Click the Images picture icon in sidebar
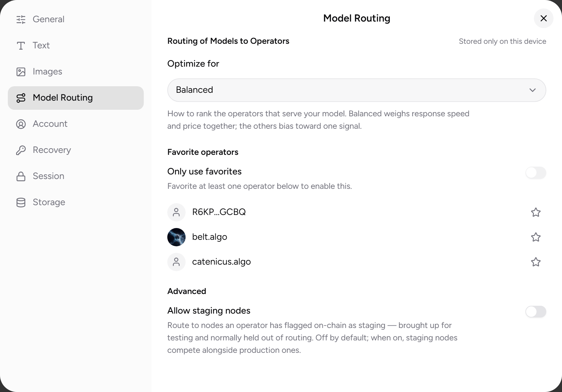The width and height of the screenshot is (562, 392). coord(21,72)
